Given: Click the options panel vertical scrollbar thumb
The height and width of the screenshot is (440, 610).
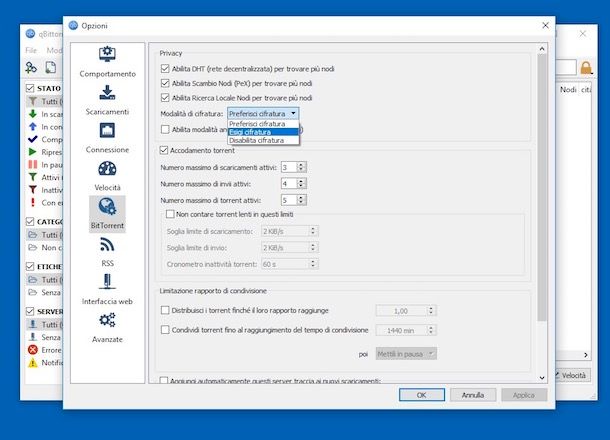Looking at the screenshot, I should click(x=542, y=188).
